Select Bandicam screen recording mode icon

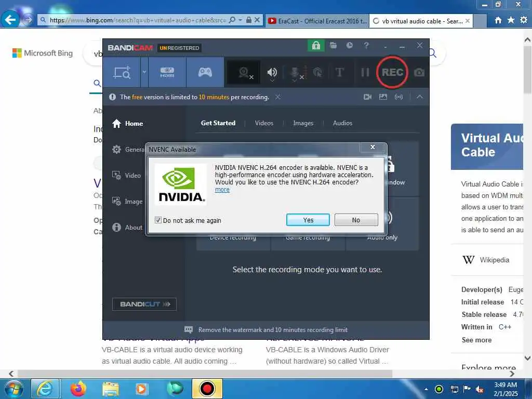(x=122, y=72)
